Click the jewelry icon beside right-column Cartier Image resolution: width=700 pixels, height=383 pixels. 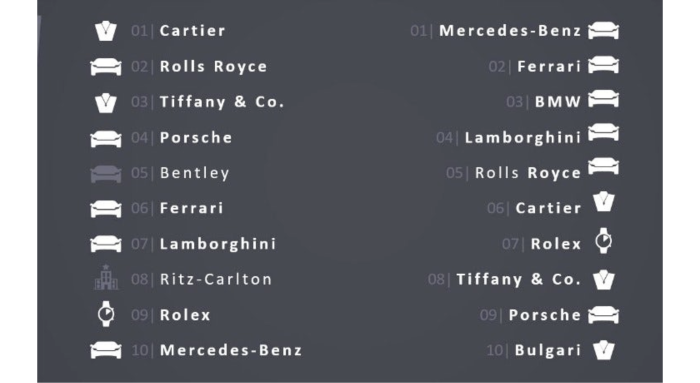[604, 201]
